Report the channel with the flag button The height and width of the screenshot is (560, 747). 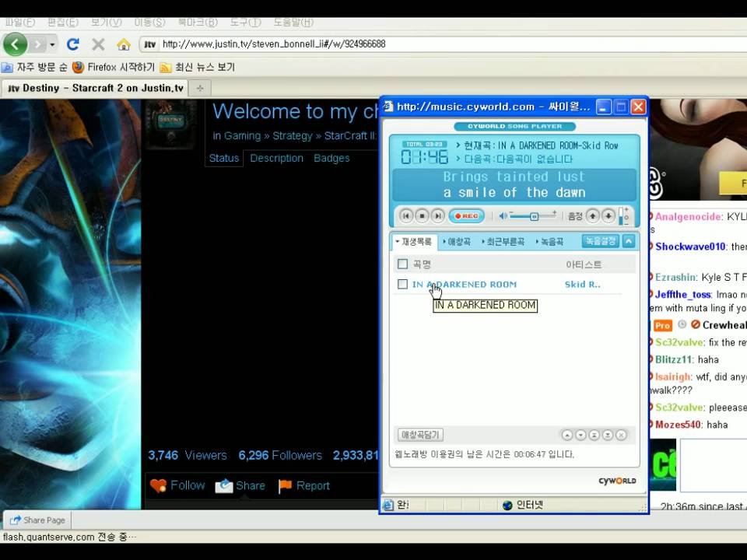pos(304,485)
